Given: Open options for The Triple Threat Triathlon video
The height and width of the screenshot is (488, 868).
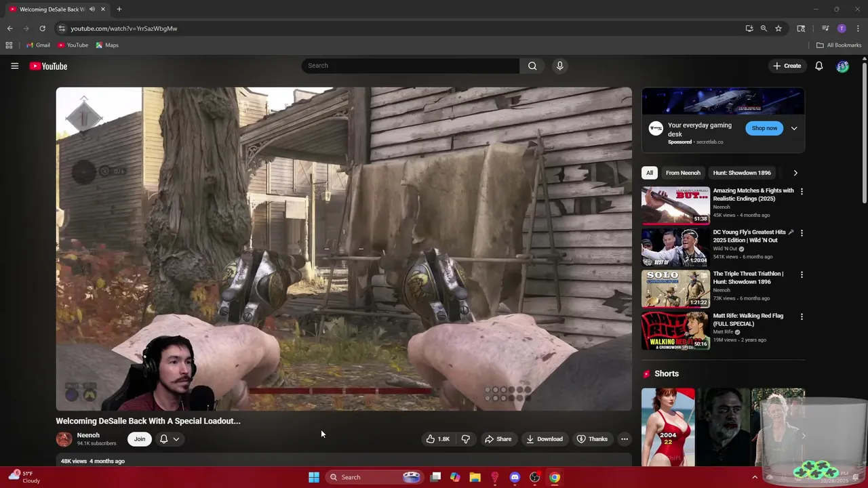Looking at the screenshot, I should pyautogui.click(x=802, y=275).
